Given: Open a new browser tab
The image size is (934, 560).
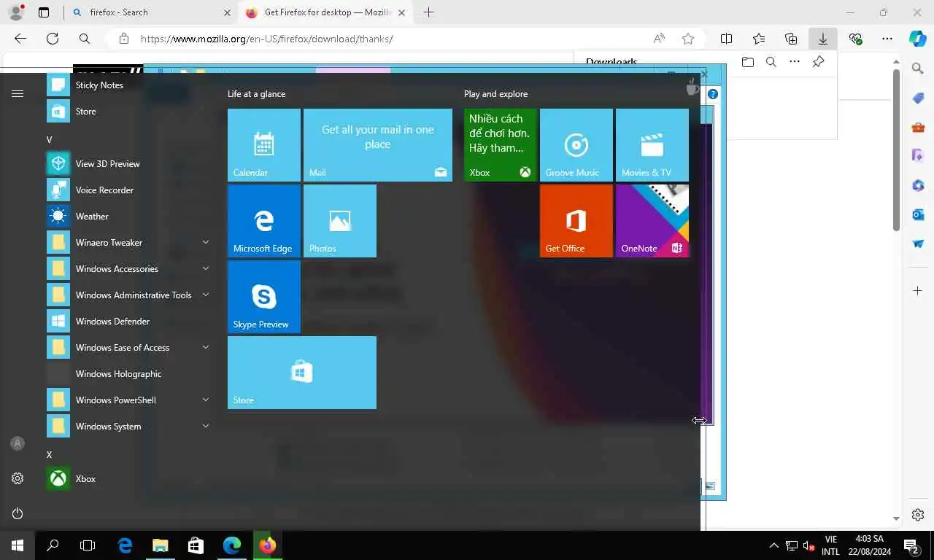Looking at the screenshot, I should [x=428, y=12].
